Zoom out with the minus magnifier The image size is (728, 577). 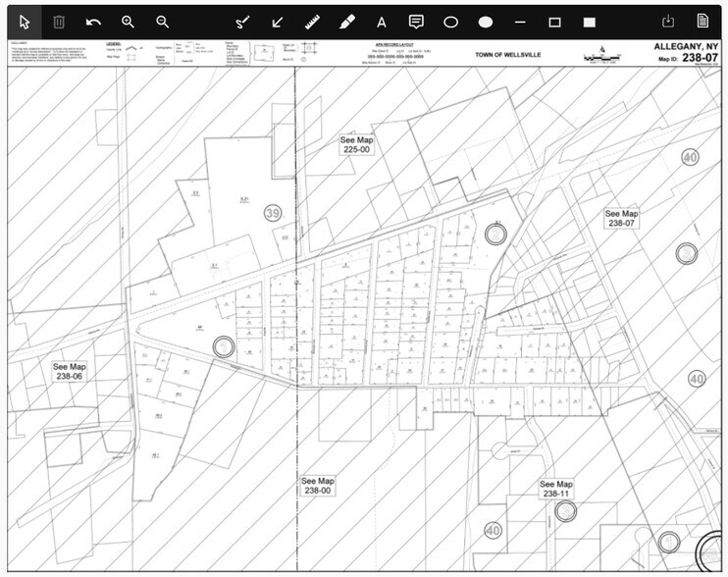tap(163, 22)
